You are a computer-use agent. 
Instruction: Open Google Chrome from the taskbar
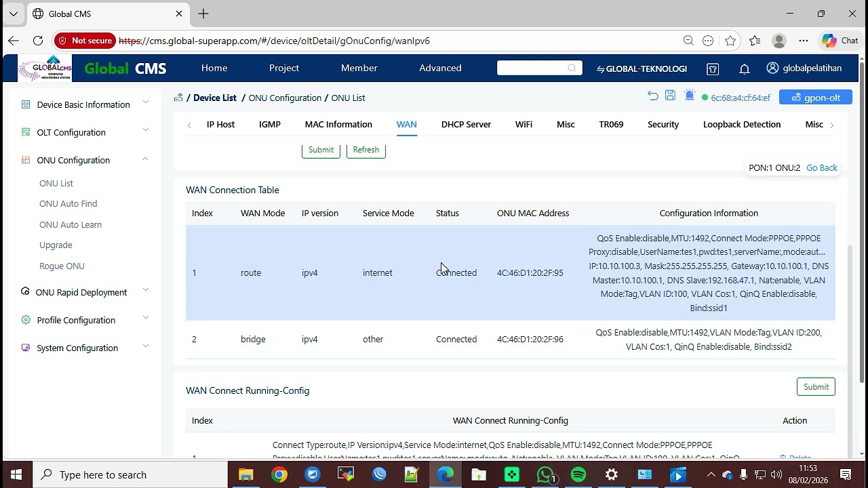[279, 474]
